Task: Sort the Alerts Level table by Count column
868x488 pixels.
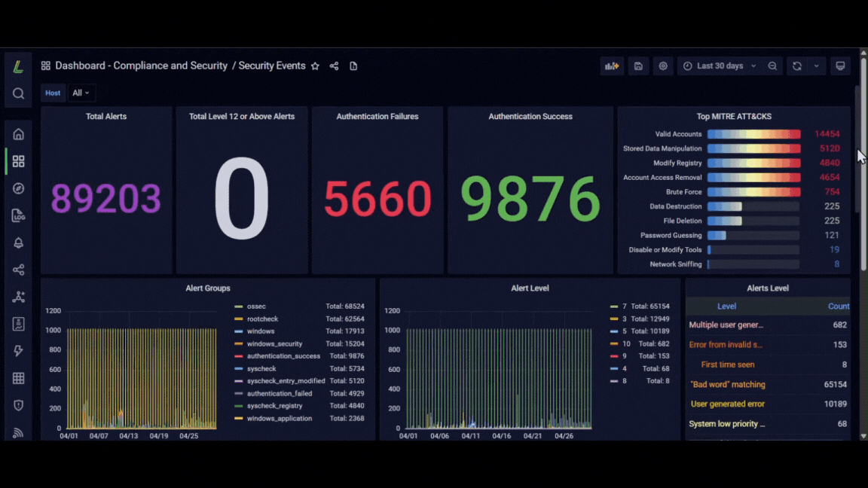Action: [838, 306]
